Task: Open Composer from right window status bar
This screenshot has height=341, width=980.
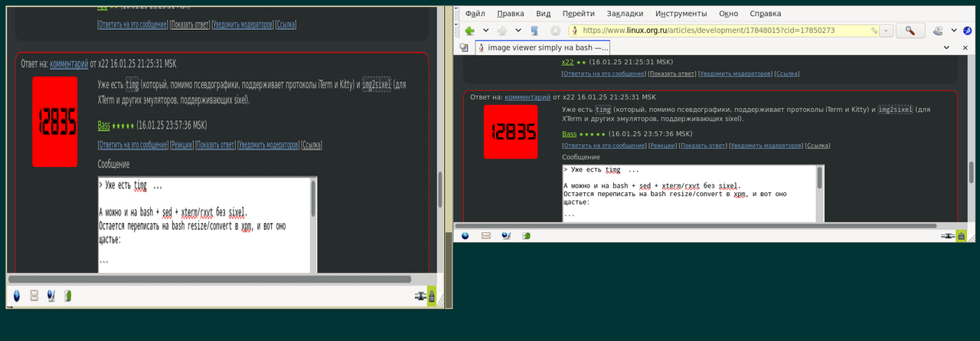Action: [x=506, y=236]
